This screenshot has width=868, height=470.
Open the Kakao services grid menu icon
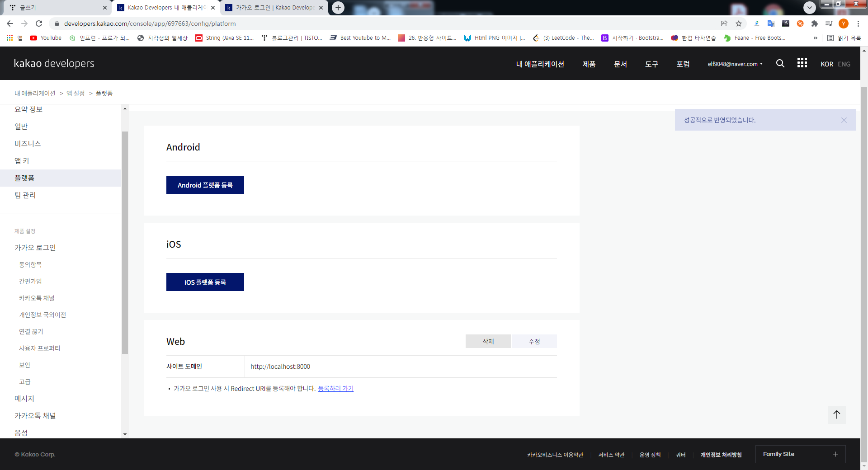pyautogui.click(x=802, y=63)
